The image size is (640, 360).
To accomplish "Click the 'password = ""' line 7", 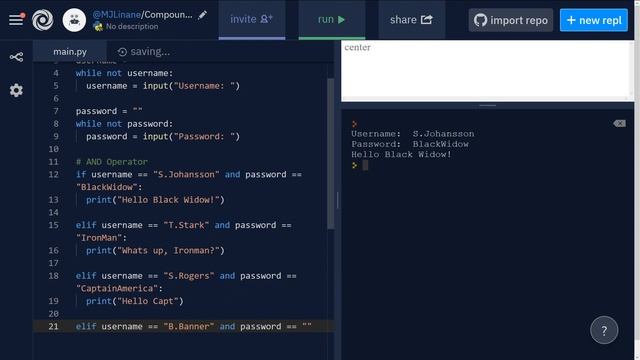I will pos(109,111).
